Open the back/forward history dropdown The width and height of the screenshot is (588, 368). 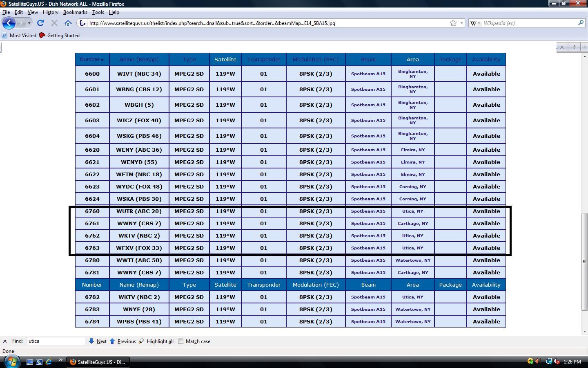pos(29,23)
